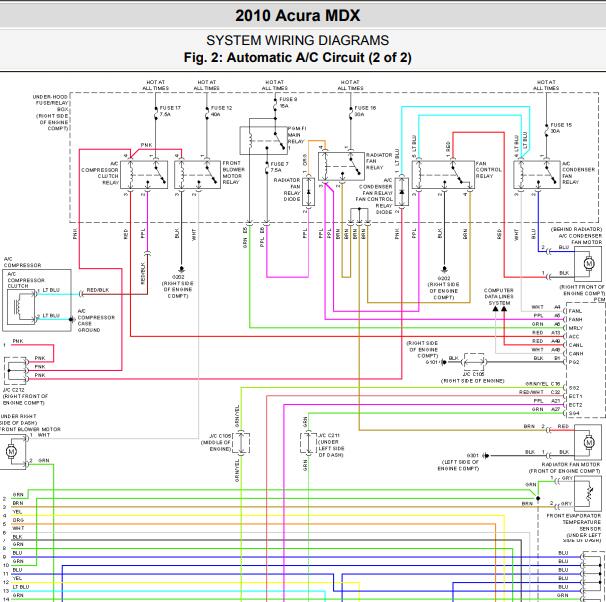Viewport: 606px width, 602px height.
Task: Click the G301 ground symbol
Action: click(x=486, y=456)
